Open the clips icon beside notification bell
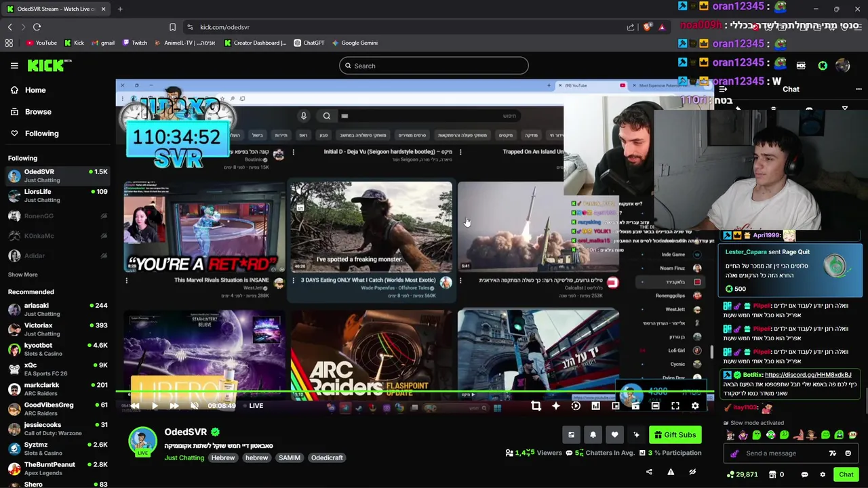Screen dimensions: 868x488 [x=571, y=435]
